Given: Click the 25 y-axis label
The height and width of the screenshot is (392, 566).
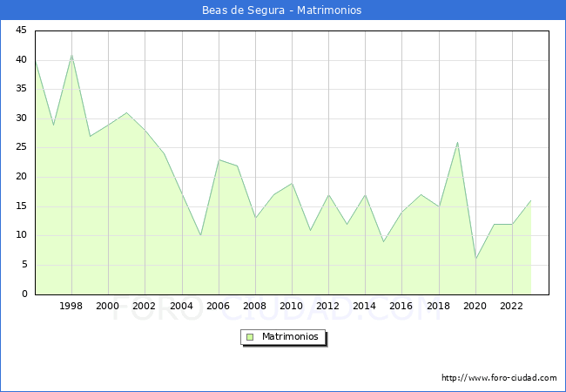Looking at the screenshot, I should click(21, 147).
